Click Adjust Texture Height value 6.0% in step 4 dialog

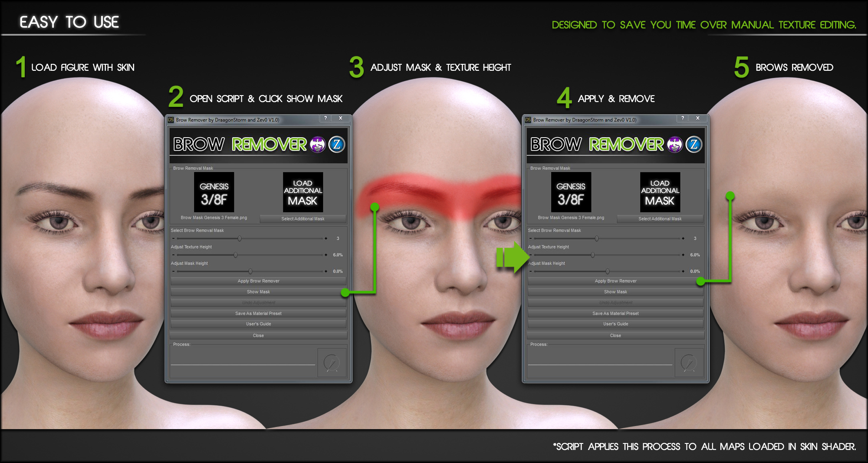pyautogui.click(x=695, y=255)
